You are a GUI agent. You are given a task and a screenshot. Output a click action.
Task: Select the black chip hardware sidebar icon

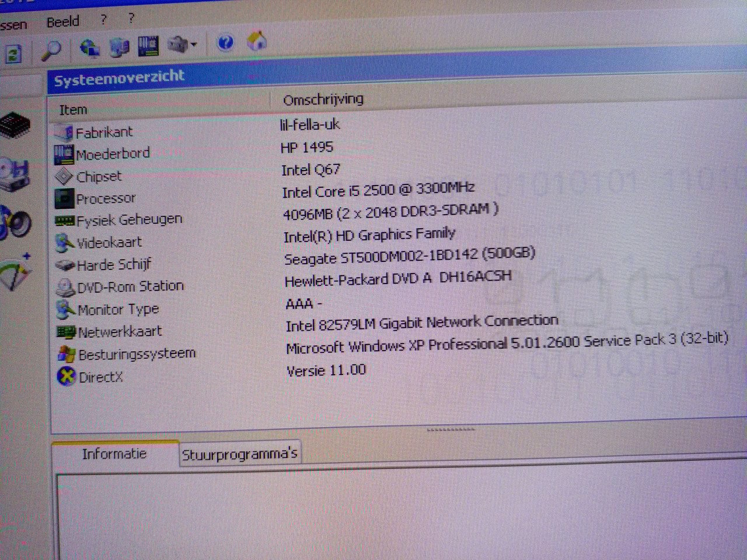tap(15, 125)
